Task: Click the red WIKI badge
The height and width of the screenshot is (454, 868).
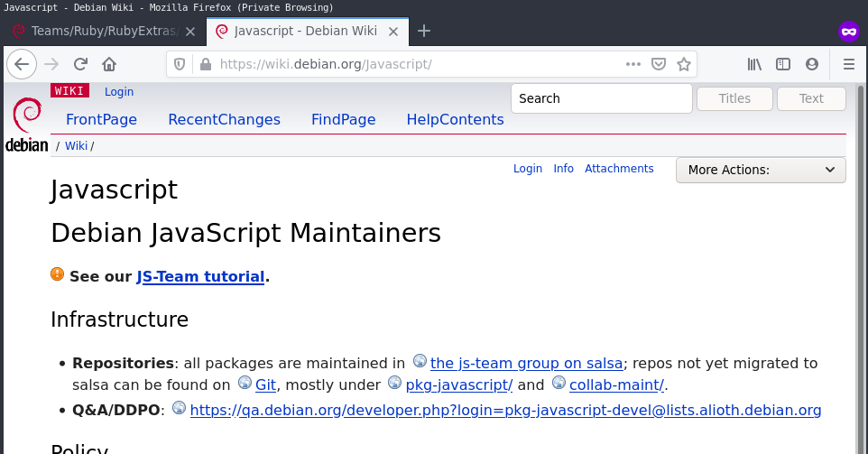Action: pos(69,91)
